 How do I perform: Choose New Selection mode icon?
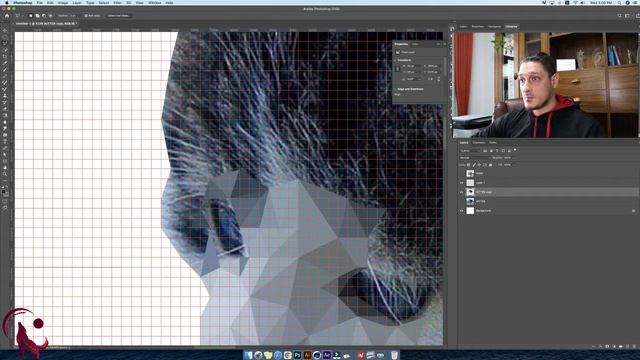(x=31, y=16)
